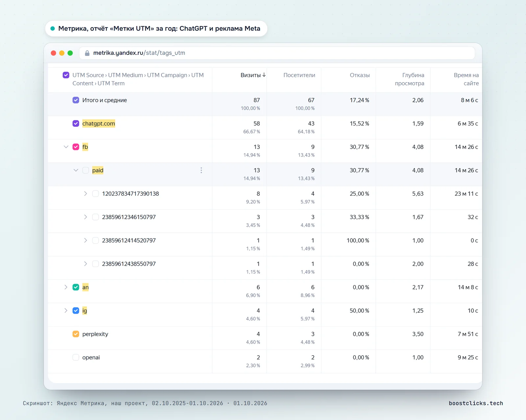This screenshot has height=420, width=526.
Task: Sort by Посетители column header
Action: point(299,75)
